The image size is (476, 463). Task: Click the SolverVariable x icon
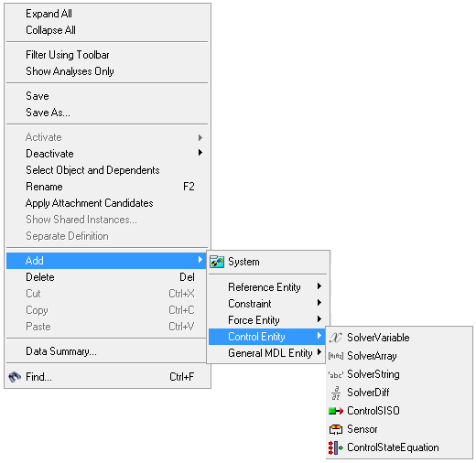click(336, 338)
